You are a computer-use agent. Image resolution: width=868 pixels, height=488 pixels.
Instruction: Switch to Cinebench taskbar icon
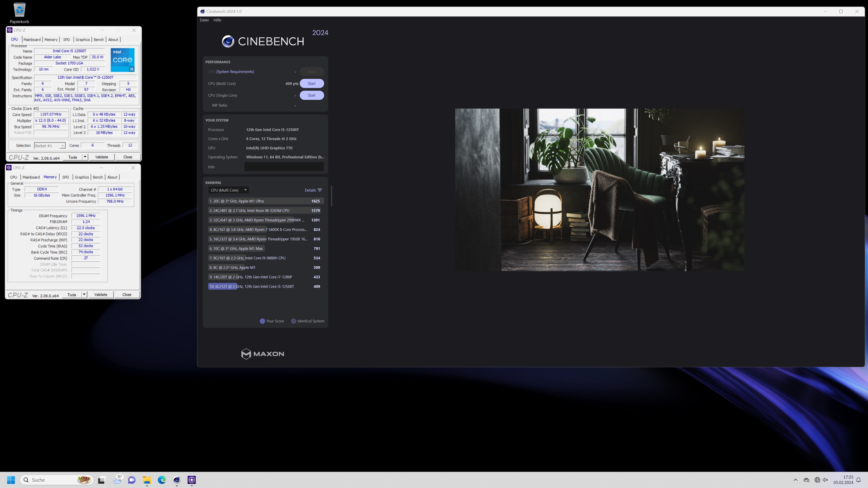pyautogui.click(x=177, y=480)
